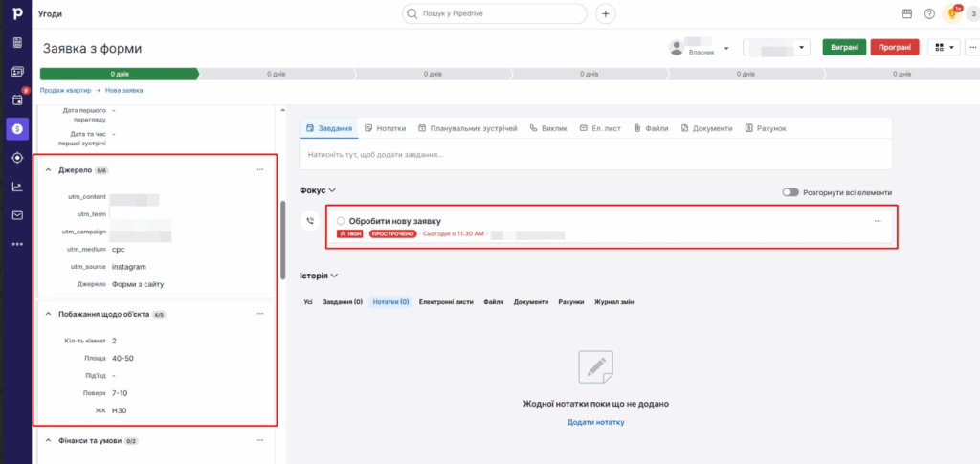Click the user avatar in top-right corner

click(972, 13)
